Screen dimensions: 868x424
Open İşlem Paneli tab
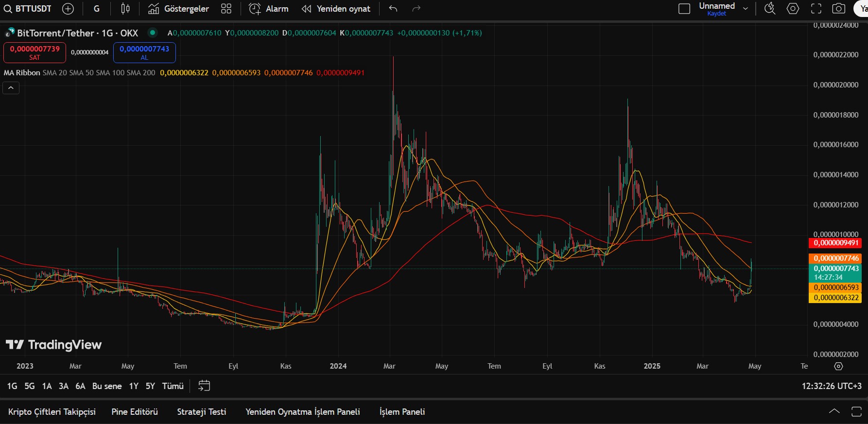(x=402, y=412)
